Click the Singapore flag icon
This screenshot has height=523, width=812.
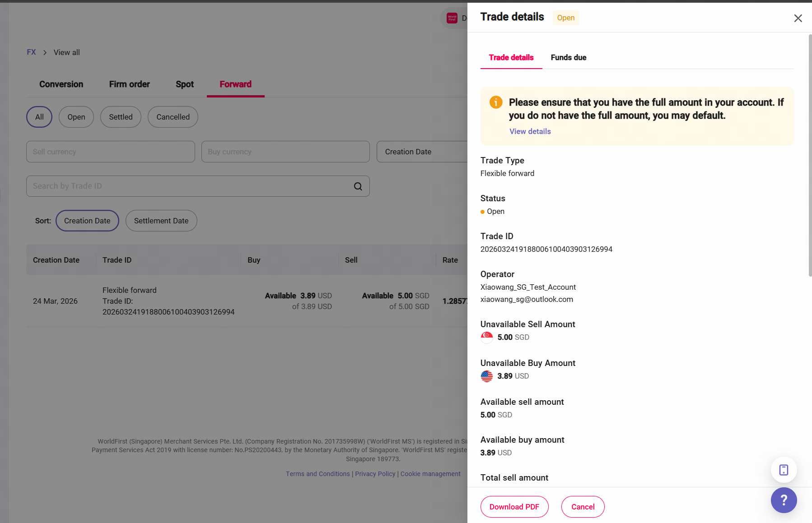pos(487,337)
